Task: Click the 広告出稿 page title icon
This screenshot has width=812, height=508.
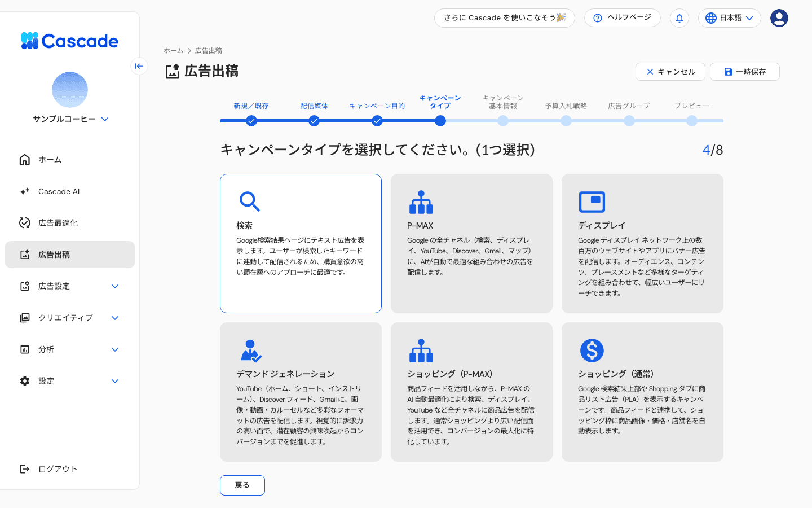Action: click(173, 72)
